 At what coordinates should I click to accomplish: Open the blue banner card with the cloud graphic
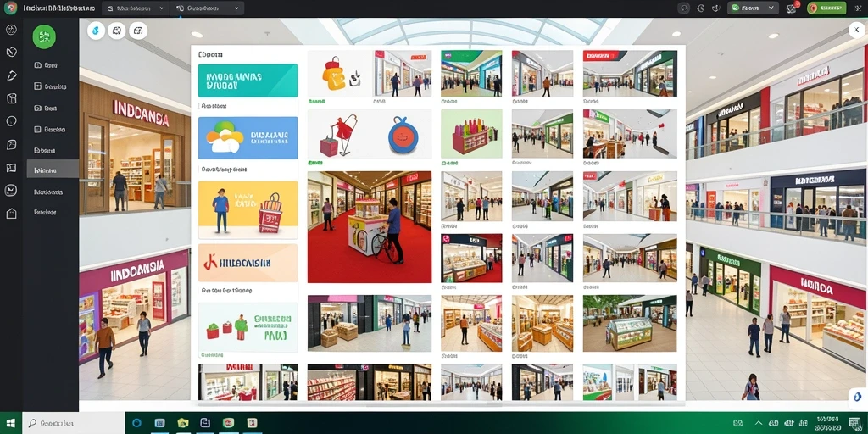pyautogui.click(x=248, y=138)
